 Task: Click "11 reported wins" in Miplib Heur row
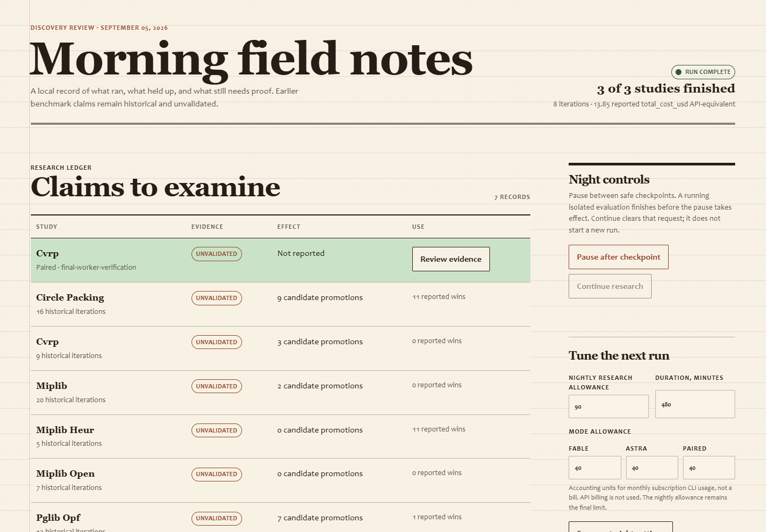[x=439, y=429]
